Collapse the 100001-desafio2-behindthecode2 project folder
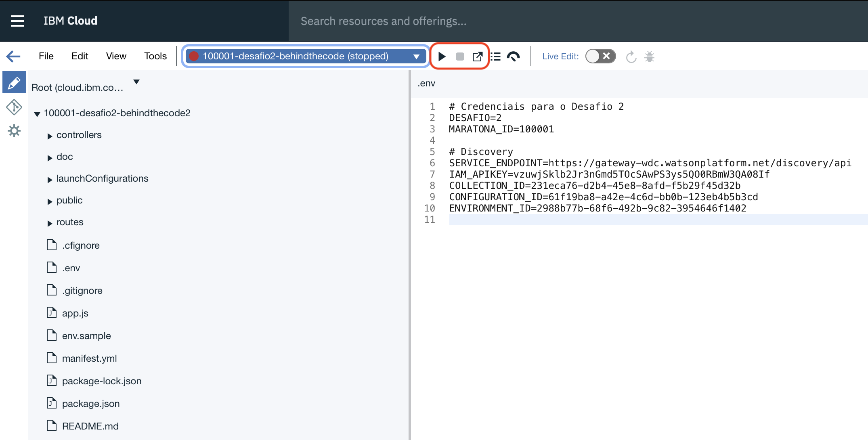 (x=37, y=114)
